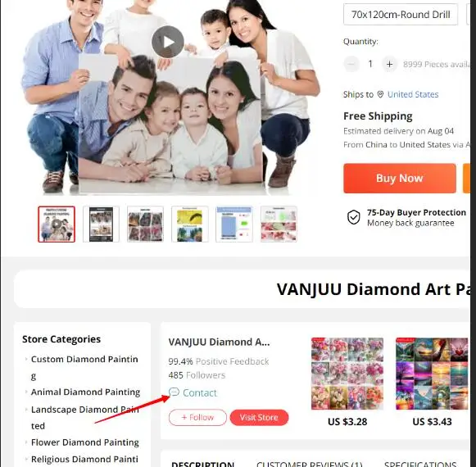Expand Animal Diamond Painting category
Viewport: 476px width, 467px height.
pos(85,392)
